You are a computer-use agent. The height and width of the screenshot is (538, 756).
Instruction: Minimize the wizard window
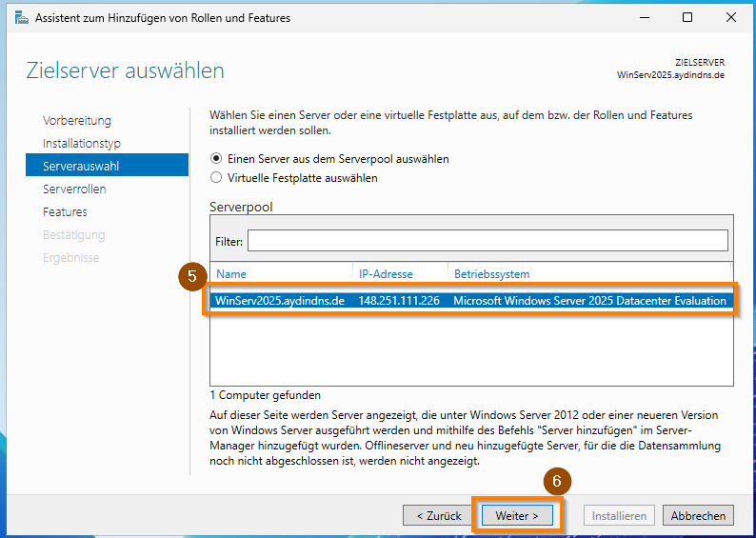coord(645,18)
